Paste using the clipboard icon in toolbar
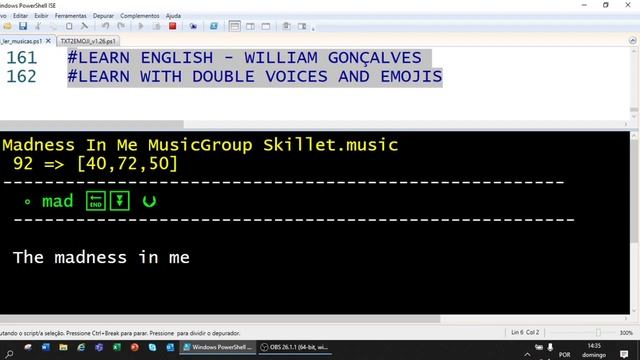Screen dimensions: 640x360 point(69,27)
